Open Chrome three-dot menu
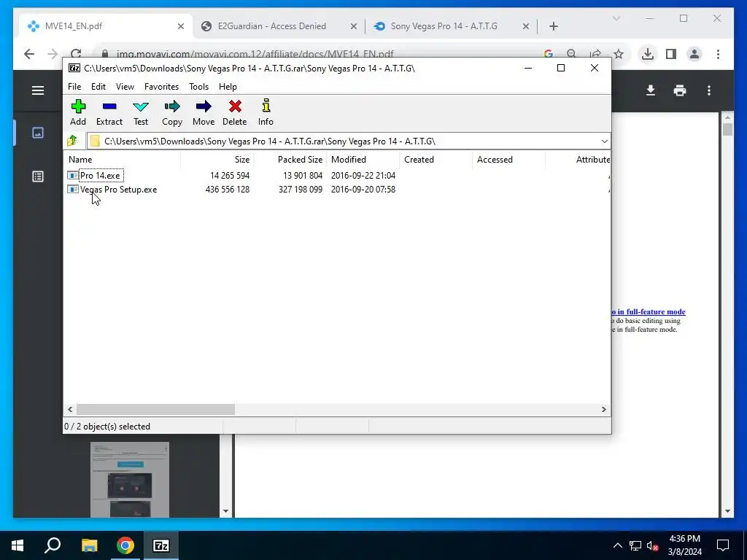 [x=718, y=54]
